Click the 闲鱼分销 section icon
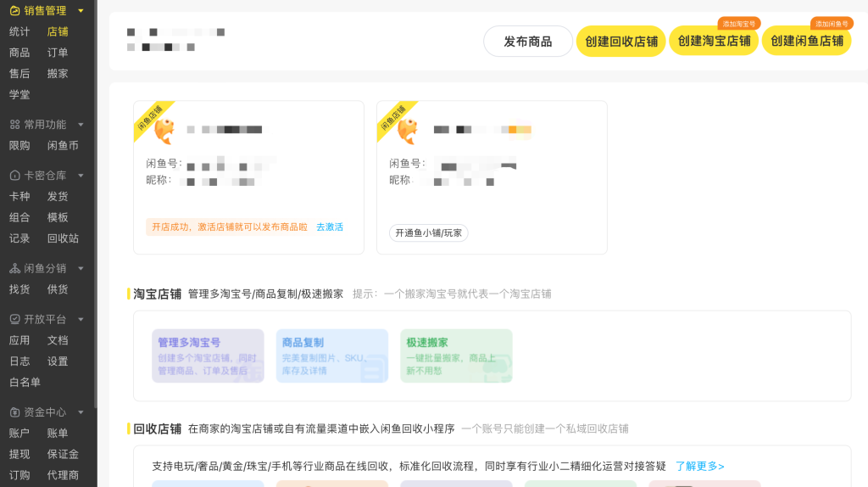Viewport: 868px width, 487px height. 15,269
